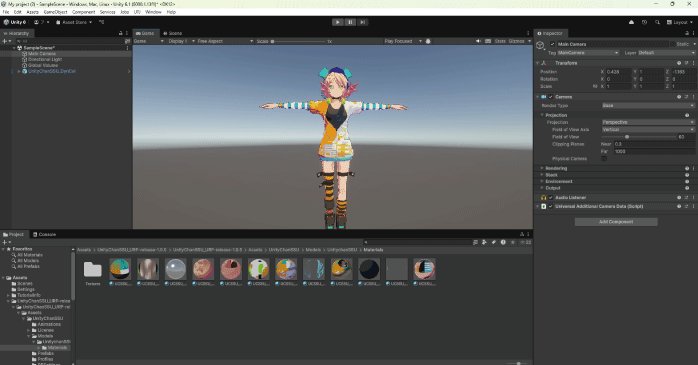Viewport: 698px width, 365px height.
Task: Open the Free Aspect dropdown
Action: click(x=225, y=41)
